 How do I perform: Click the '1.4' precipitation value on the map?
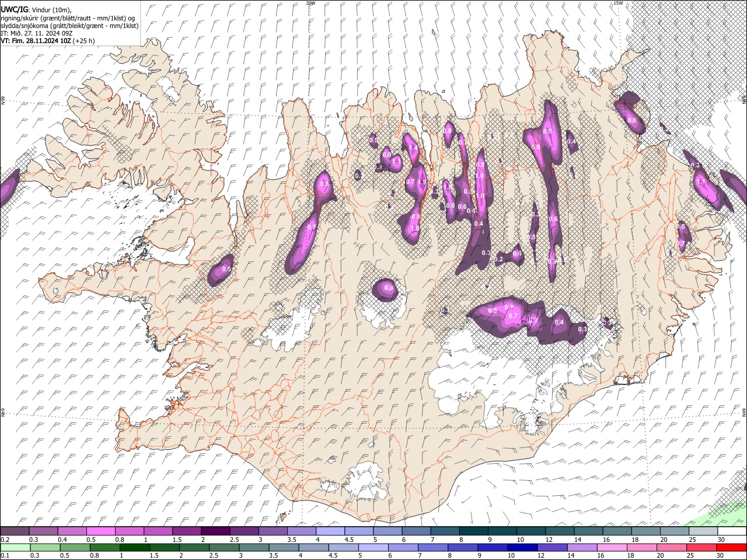[413, 149]
